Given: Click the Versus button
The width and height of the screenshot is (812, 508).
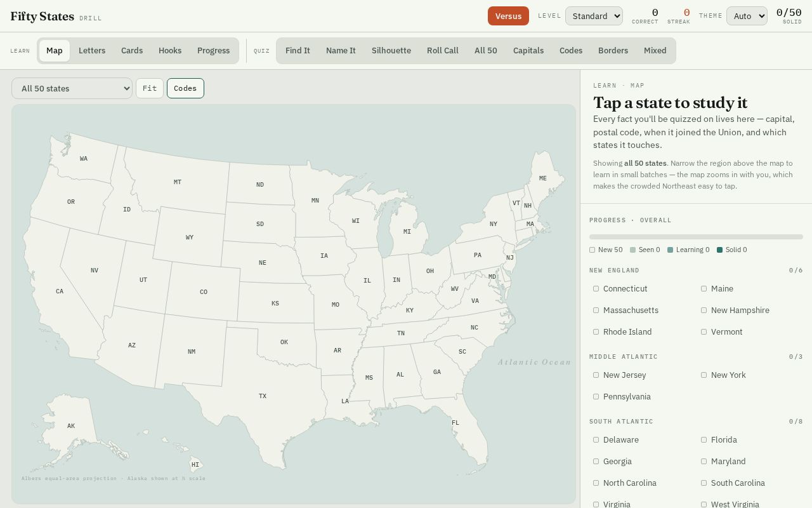Looking at the screenshot, I should click(x=508, y=16).
